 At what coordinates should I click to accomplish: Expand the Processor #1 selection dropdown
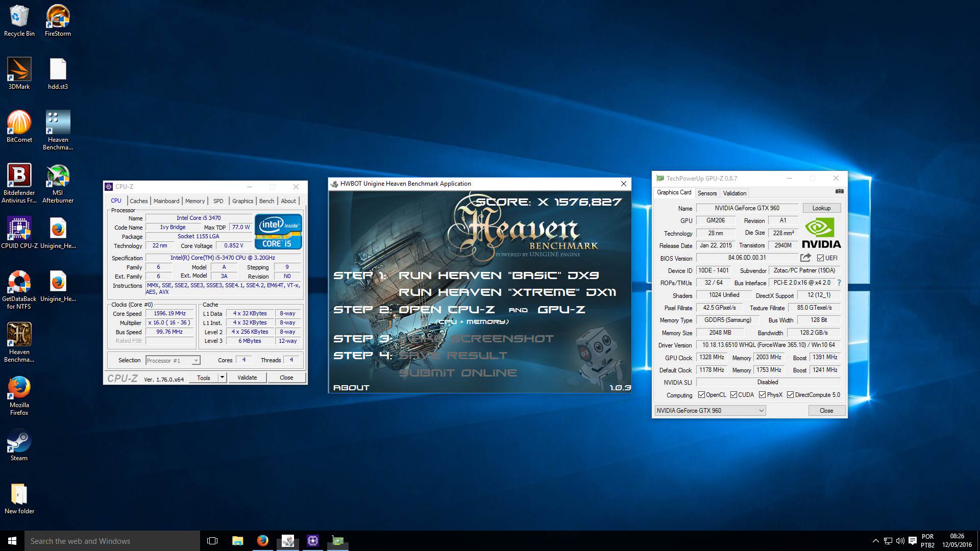[195, 361]
